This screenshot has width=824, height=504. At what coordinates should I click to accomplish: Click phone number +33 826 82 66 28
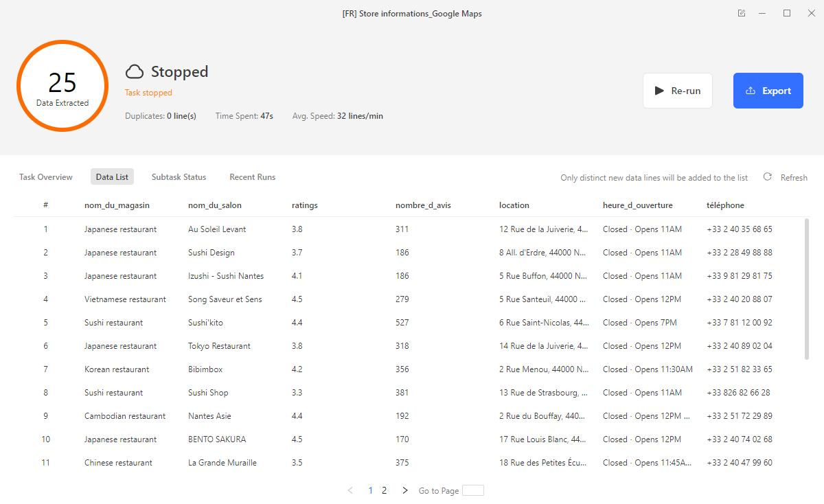[x=738, y=393]
